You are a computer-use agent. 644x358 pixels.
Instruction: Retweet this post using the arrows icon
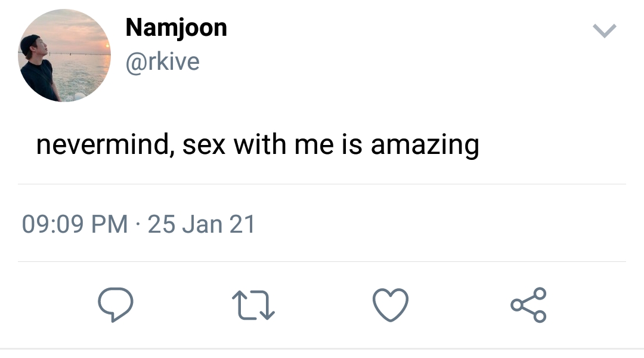pos(253,305)
